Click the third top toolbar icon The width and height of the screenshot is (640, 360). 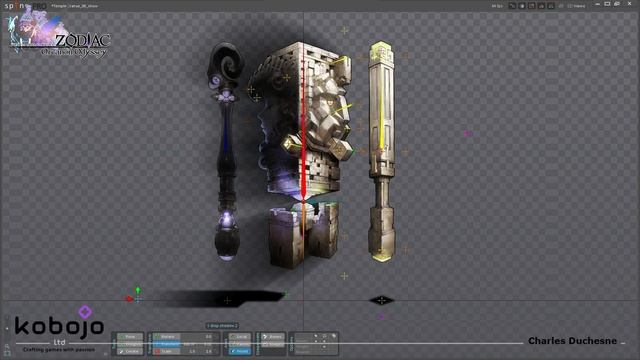pos(532,6)
